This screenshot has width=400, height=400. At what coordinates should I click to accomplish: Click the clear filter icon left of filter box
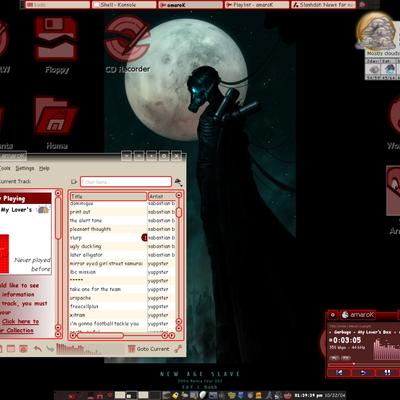74,182
